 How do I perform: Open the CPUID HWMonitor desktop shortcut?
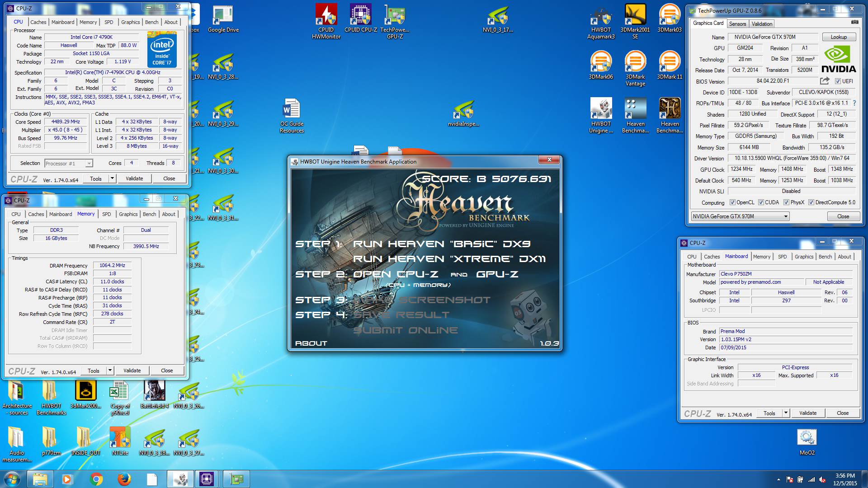click(326, 21)
